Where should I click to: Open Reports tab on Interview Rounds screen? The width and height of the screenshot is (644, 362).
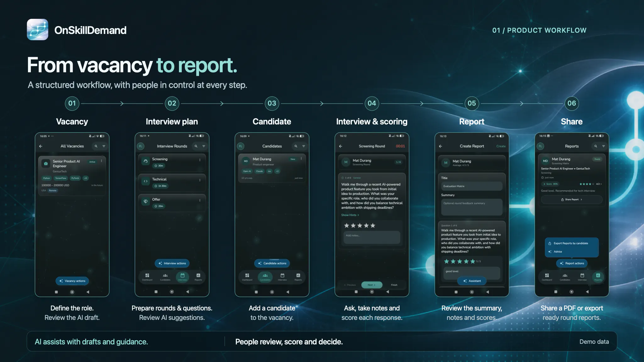198,277
